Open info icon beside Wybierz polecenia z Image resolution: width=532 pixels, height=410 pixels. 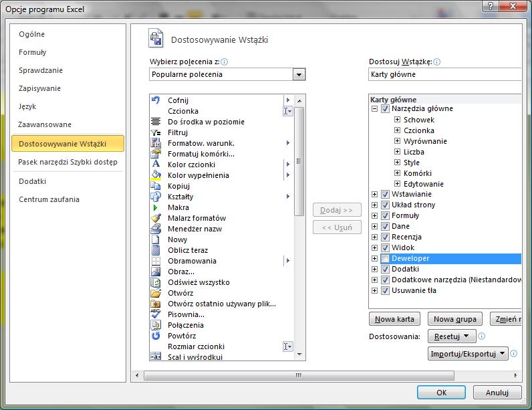[225, 62]
